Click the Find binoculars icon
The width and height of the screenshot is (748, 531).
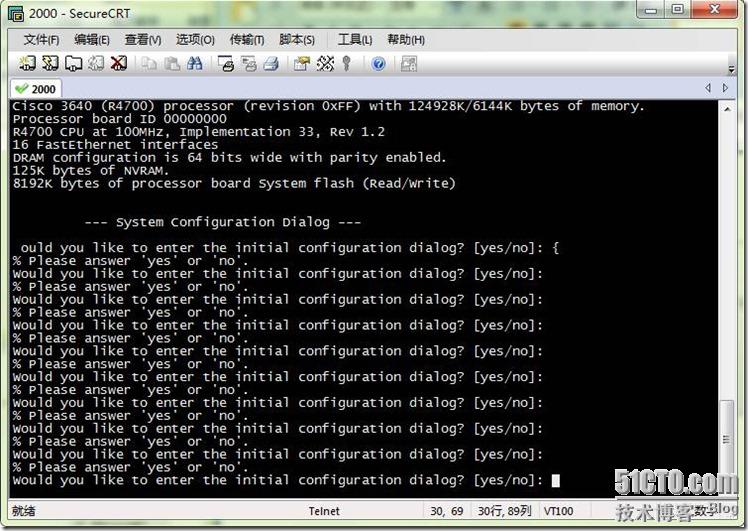click(195, 63)
